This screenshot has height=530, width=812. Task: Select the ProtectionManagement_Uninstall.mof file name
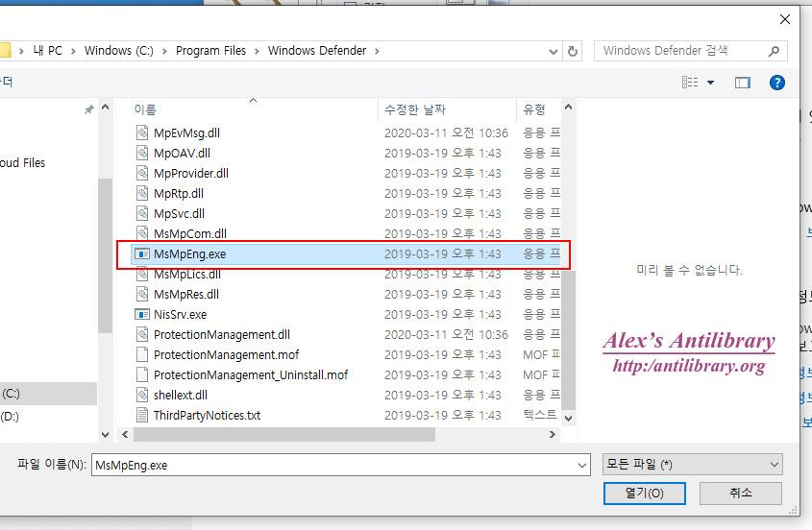point(251,375)
